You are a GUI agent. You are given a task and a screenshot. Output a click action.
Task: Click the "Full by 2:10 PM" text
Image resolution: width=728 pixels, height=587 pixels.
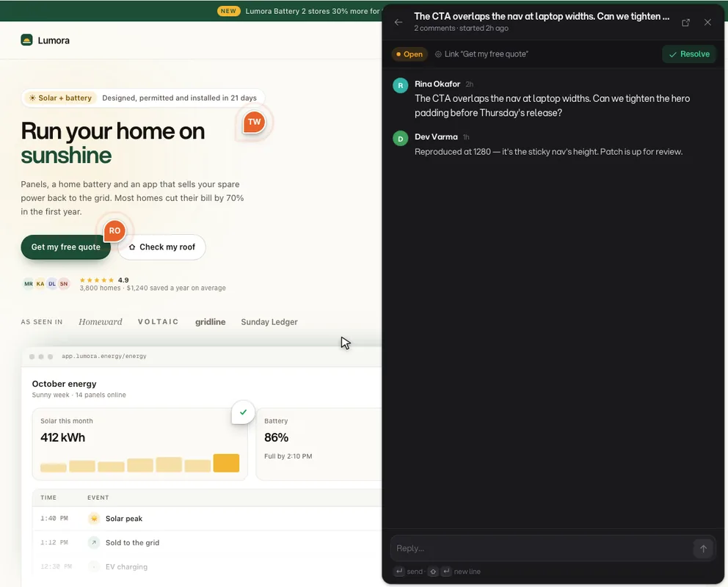point(288,456)
